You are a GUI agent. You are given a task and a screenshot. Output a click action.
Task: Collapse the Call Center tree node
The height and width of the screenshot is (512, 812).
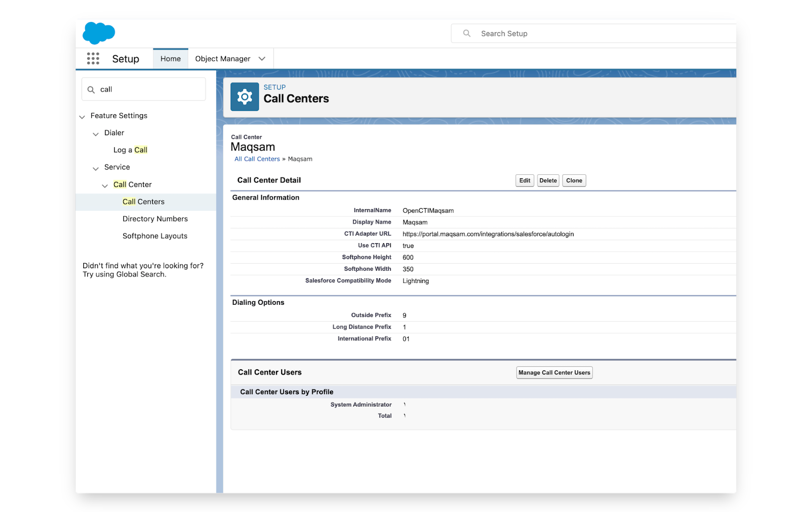point(105,186)
